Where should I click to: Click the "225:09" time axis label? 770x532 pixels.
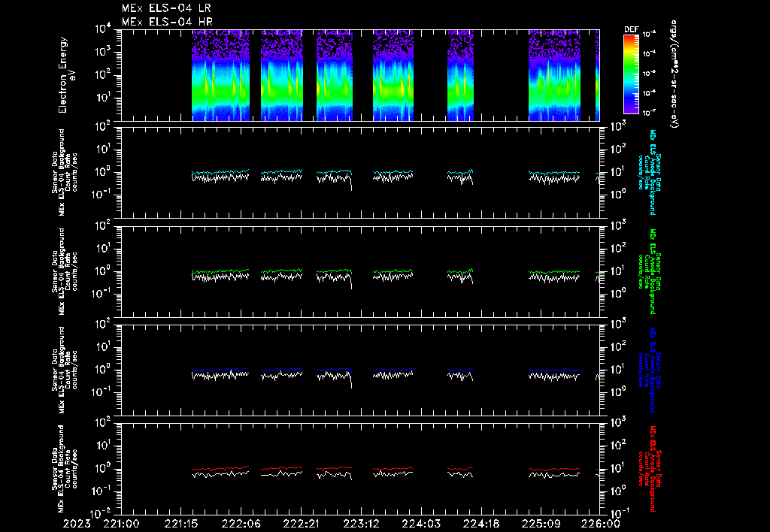541,524
